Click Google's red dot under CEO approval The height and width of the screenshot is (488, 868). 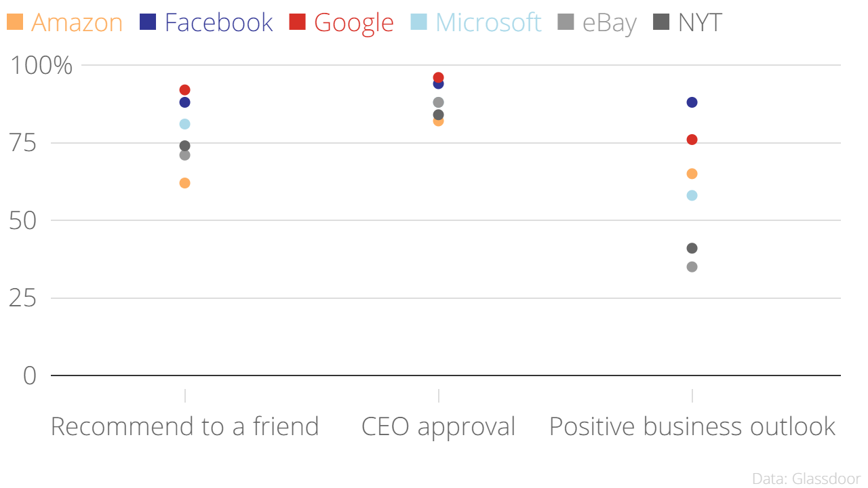(x=438, y=77)
